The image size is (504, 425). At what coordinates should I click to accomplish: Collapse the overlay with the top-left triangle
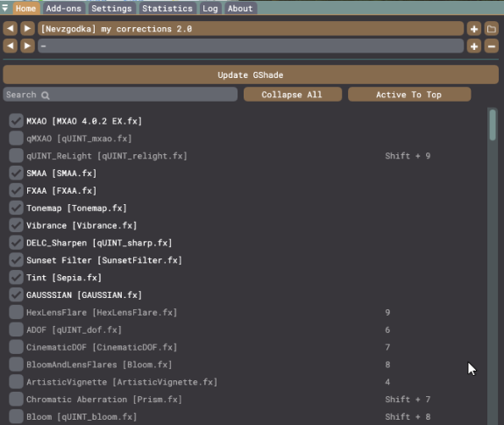[x=5, y=8]
